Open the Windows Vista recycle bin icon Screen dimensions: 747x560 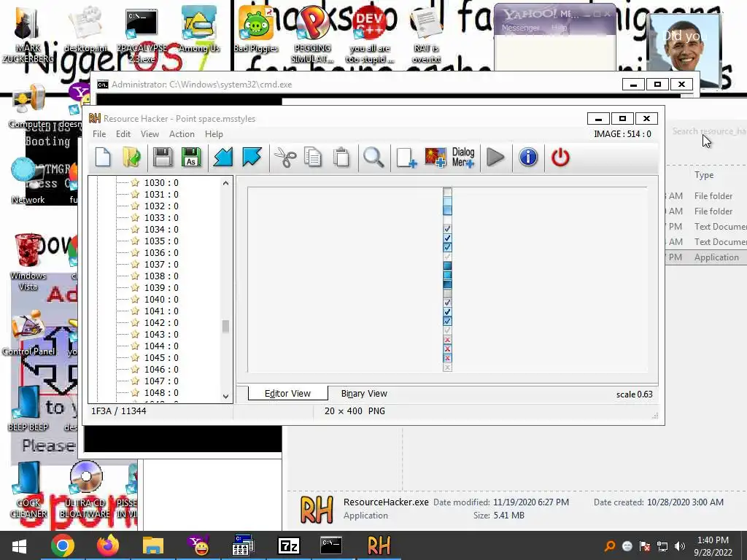click(x=28, y=262)
